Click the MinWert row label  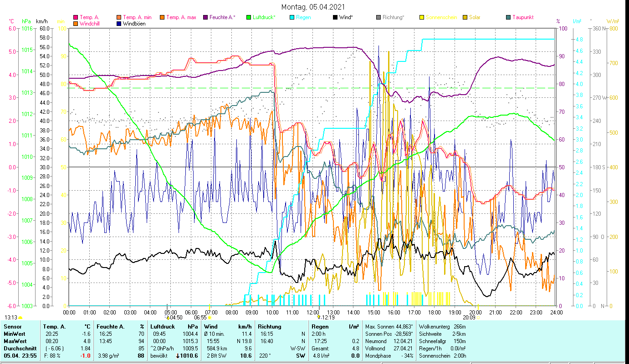[15, 334]
